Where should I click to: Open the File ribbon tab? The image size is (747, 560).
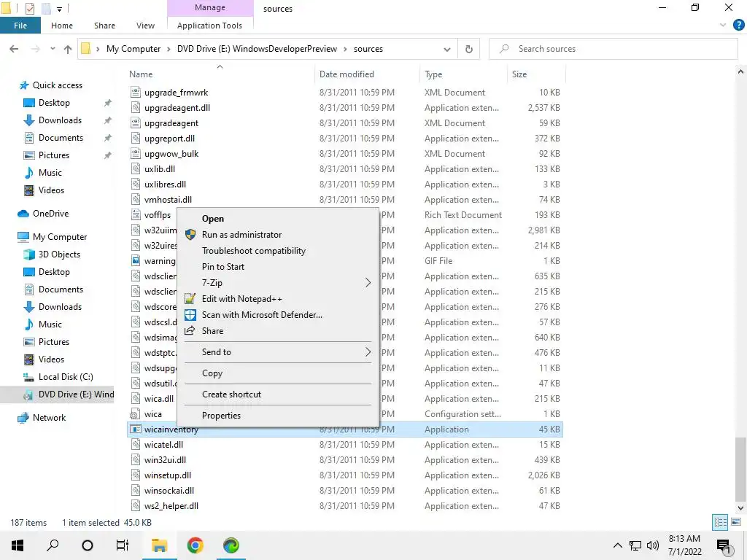coord(20,26)
